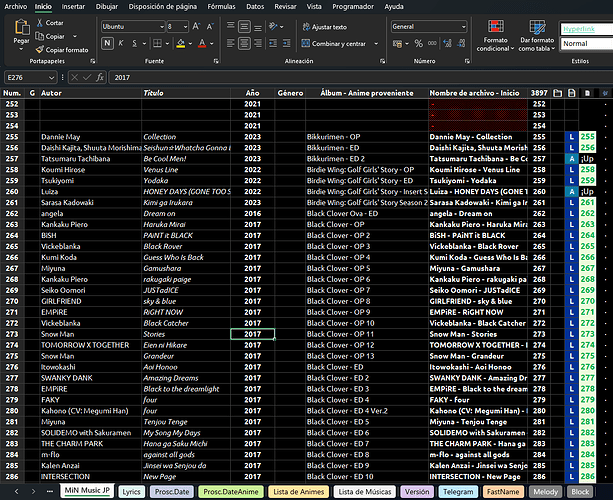The image size is (613, 500).
Task: Toggle bold N formatting
Action: coord(107,43)
